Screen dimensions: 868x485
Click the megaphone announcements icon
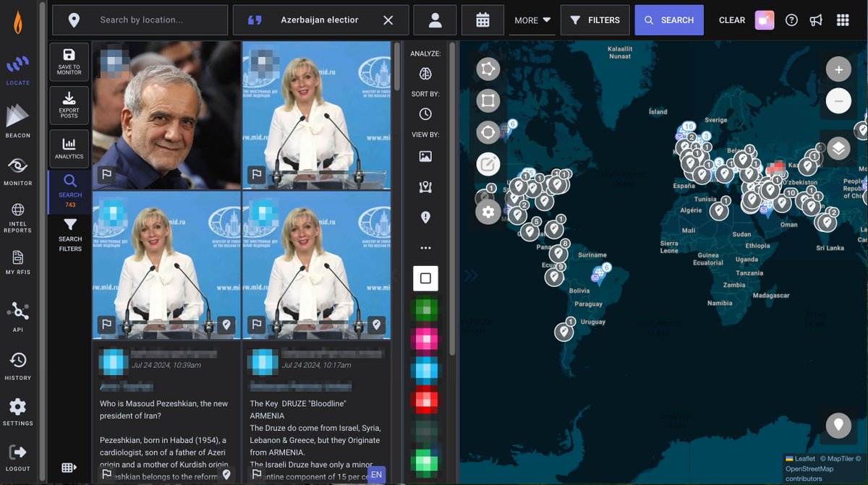coord(816,20)
